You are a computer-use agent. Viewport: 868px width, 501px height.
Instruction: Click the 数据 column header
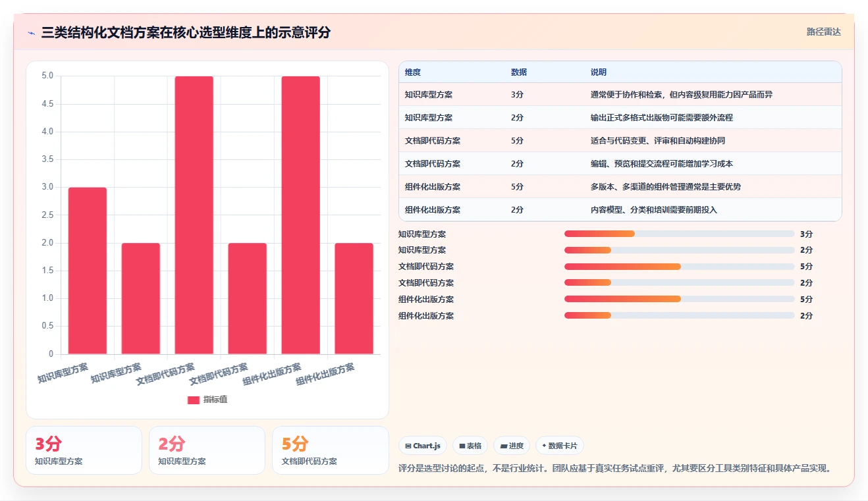(x=519, y=72)
